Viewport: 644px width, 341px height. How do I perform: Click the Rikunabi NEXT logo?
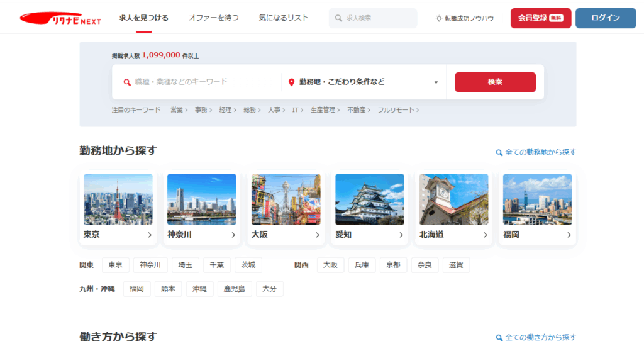(x=61, y=18)
